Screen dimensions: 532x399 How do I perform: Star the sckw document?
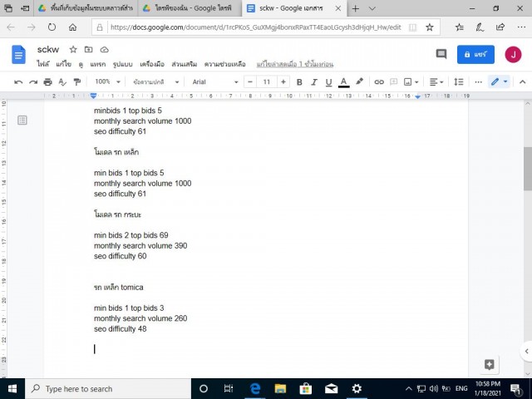tap(73, 50)
